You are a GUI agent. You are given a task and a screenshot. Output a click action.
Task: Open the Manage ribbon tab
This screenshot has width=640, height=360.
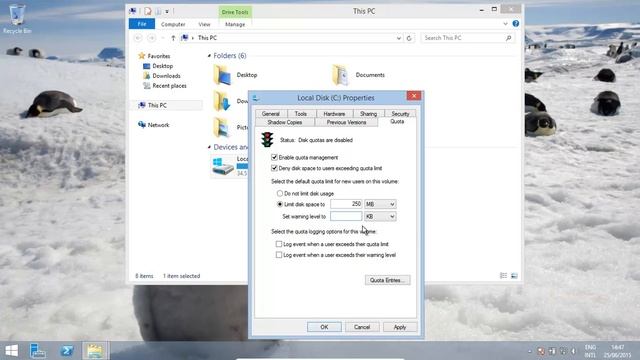[x=235, y=24]
